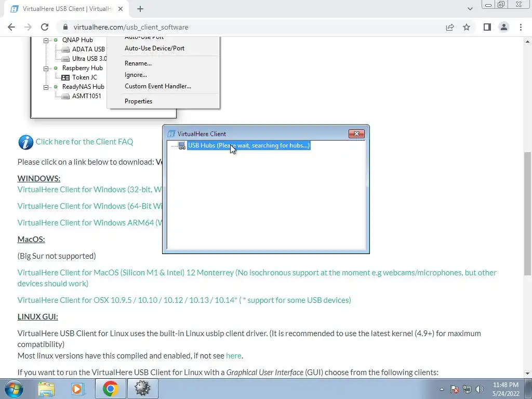Click ASMT1051 drive icon
This screenshot has width=532, height=399.
click(65, 96)
